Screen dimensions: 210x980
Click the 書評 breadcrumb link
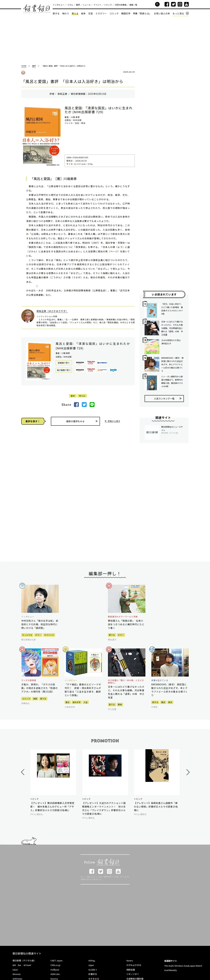(34, 66)
